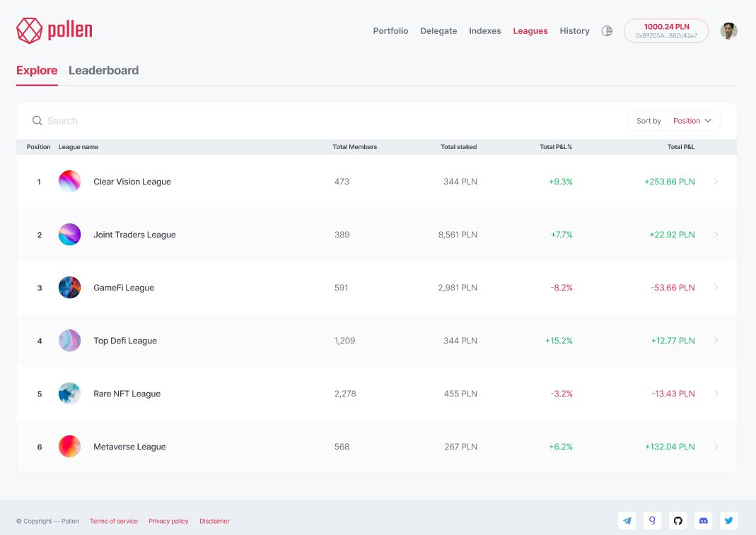Click the 1000.24 PLN wallet button
Screen dimensions: 756x535
(665, 30)
